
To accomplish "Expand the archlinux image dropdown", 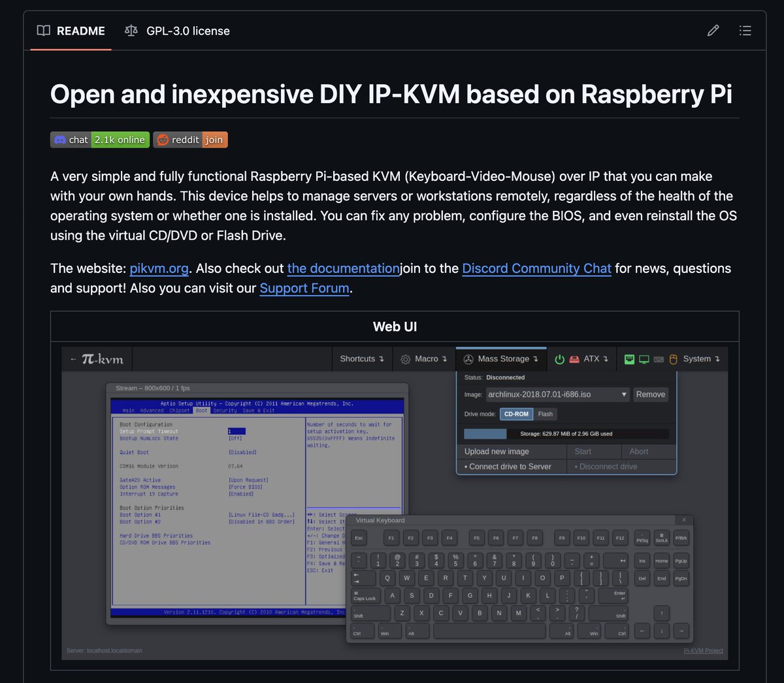I will pyautogui.click(x=558, y=394).
